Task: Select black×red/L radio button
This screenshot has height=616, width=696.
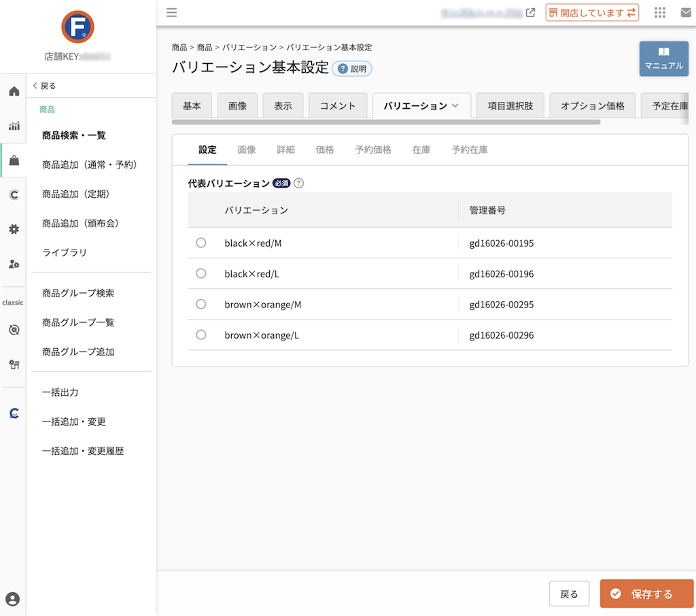Action: [x=201, y=273]
